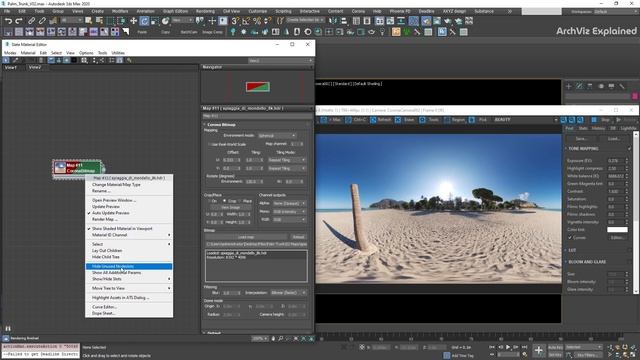
Task: Toggle the Tone Mapping enable checkmark
Action: tap(629, 149)
